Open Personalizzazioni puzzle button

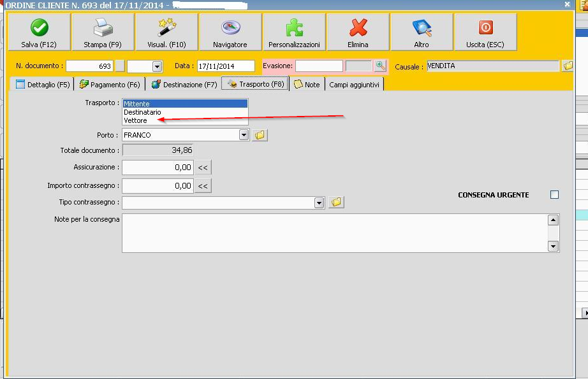click(x=294, y=32)
